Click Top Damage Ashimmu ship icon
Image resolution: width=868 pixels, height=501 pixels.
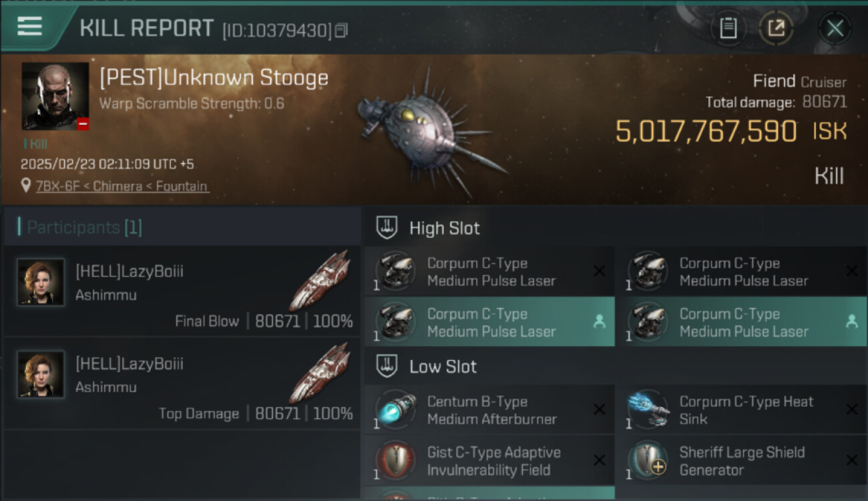(321, 373)
